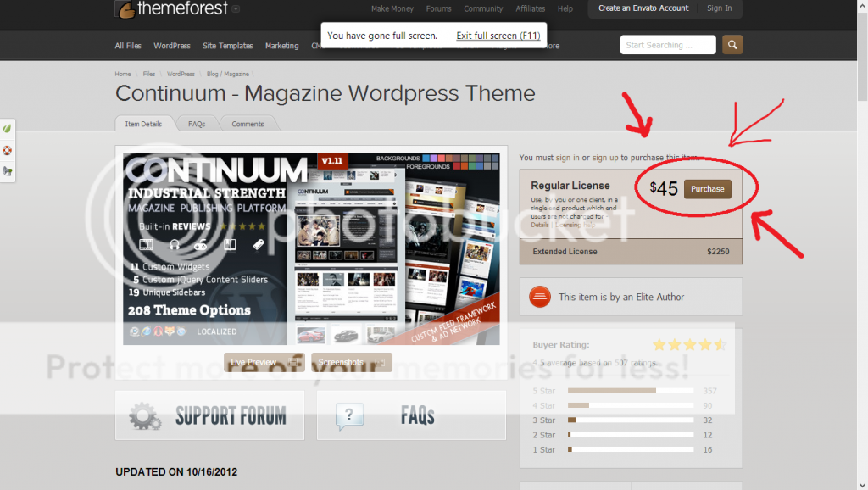868x490 pixels.
Task: Go to Blog / Magazine breadcrumb
Action: tap(227, 74)
